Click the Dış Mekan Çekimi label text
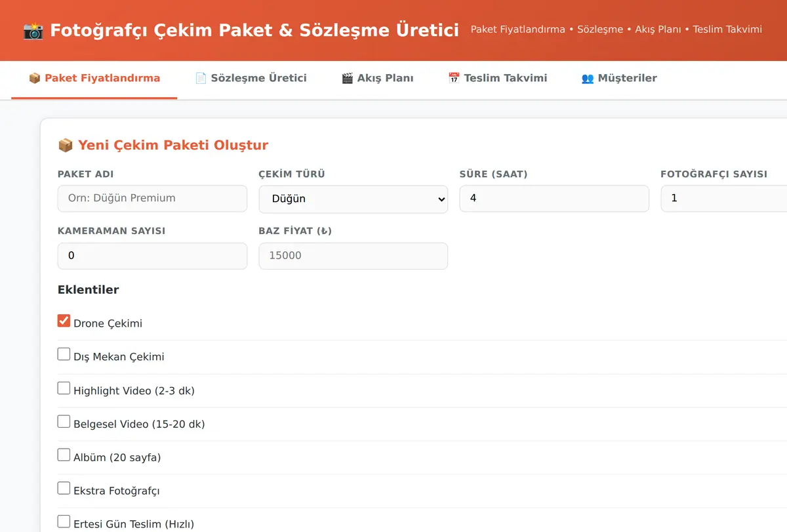This screenshot has height=532, width=787. pos(119,357)
